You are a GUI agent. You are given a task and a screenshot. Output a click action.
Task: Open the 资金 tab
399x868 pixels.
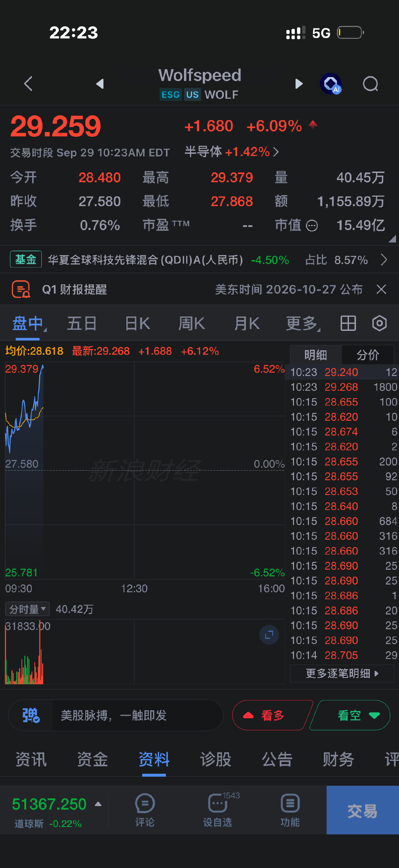92,760
